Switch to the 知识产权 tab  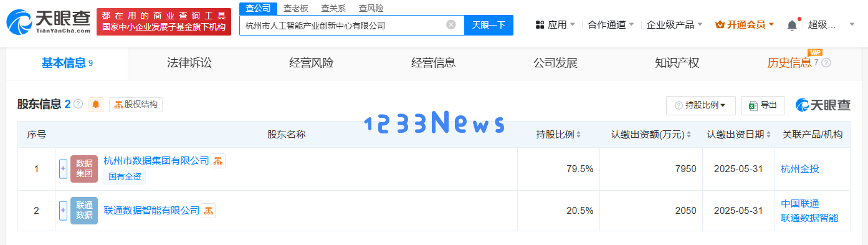(x=677, y=63)
